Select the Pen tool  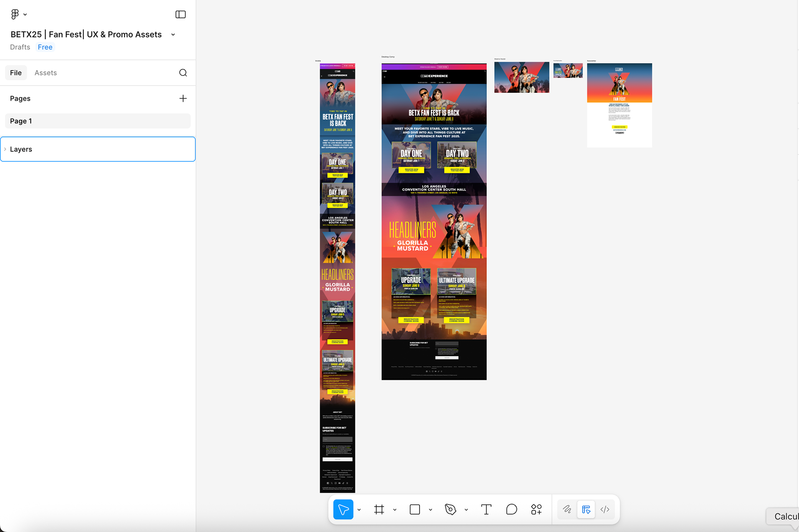(x=450, y=509)
